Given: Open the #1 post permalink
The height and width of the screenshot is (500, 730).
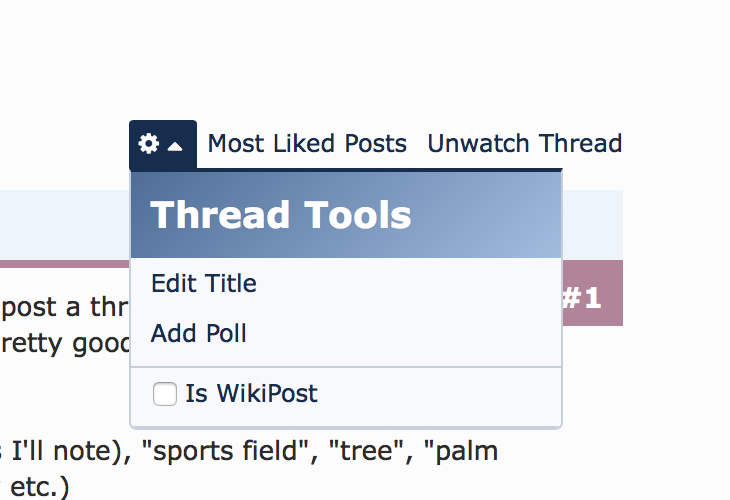Looking at the screenshot, I should pos(582,298).
